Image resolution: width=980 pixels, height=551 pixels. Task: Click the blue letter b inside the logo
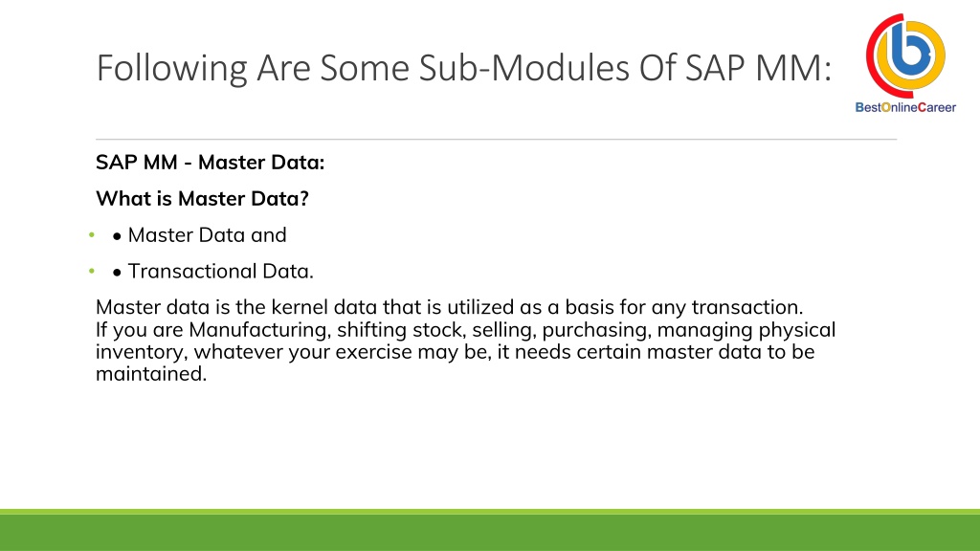tap(907, 50)
